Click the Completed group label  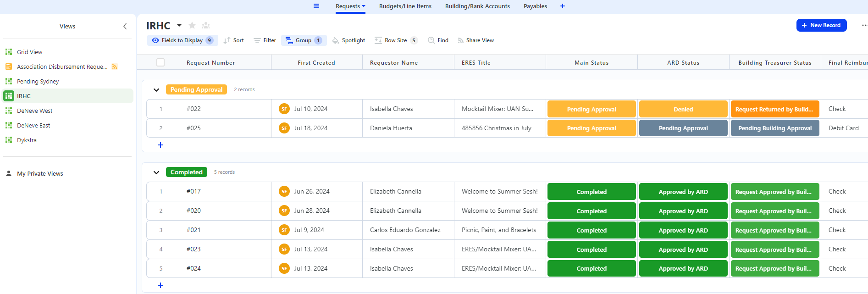[x=187, y=172]
